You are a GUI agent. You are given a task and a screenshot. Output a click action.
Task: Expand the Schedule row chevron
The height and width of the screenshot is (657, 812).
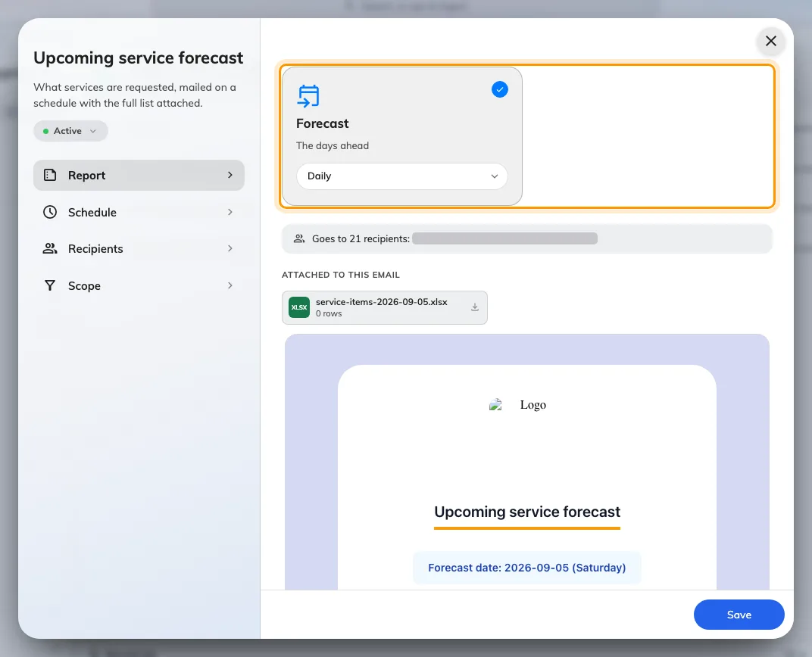click(x=230, y=212)
